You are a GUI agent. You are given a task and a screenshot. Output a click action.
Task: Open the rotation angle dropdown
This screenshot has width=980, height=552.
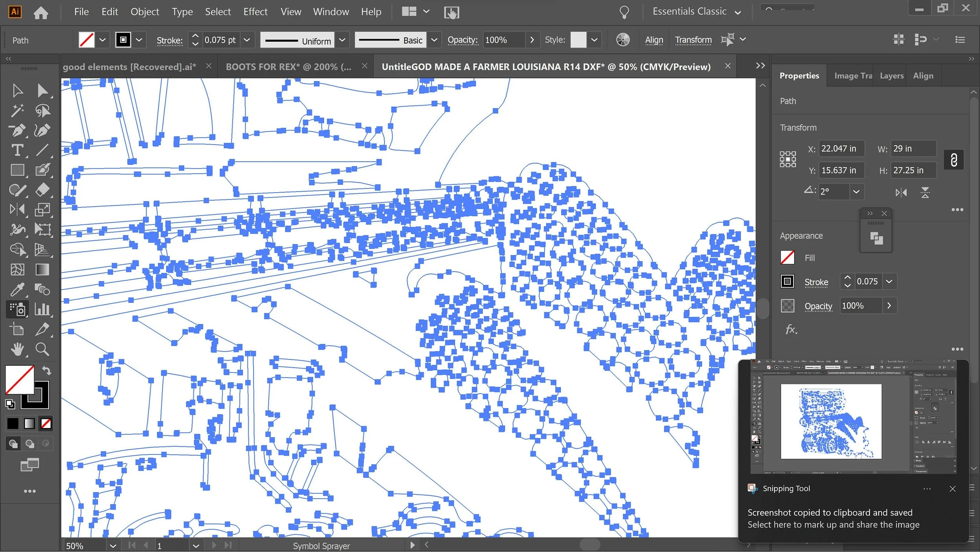pyautogui.click(x=856, y=192)
